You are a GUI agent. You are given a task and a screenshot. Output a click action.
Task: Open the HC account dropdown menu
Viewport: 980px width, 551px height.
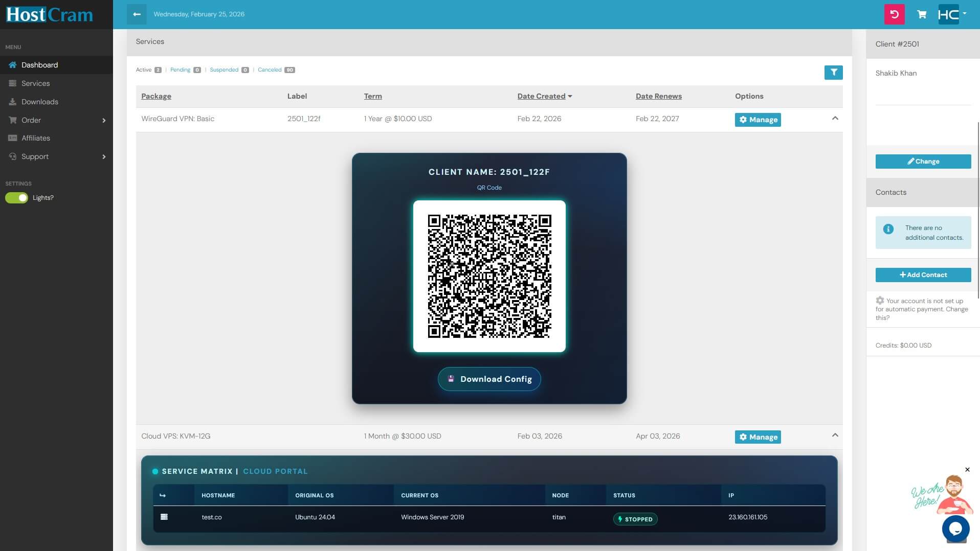(x=952, y=14)
